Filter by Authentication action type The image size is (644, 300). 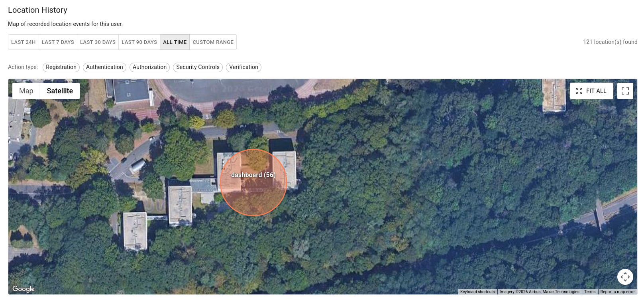(104, 67)
